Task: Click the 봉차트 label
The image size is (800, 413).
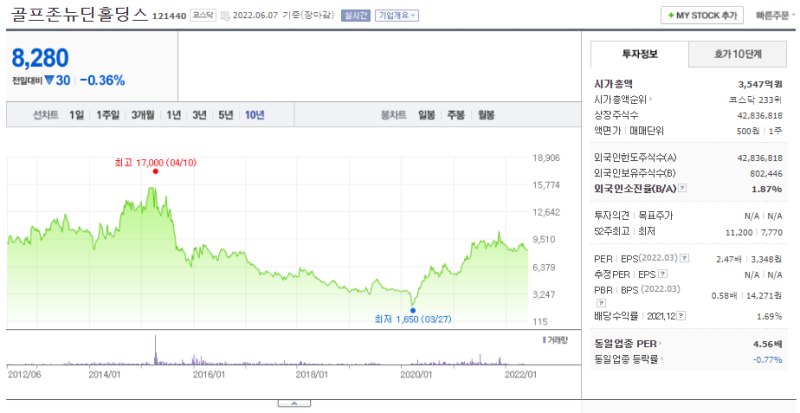Action: pos(393,115)
